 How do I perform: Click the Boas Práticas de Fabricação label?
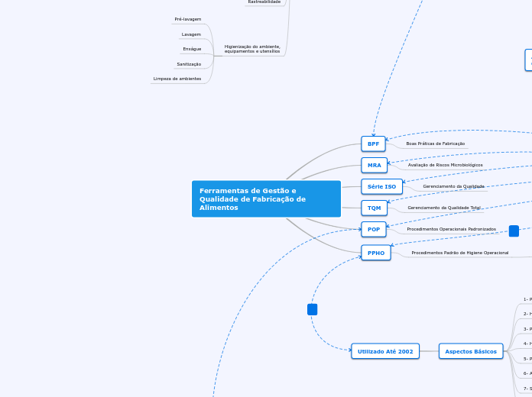[x=435, y=144]
